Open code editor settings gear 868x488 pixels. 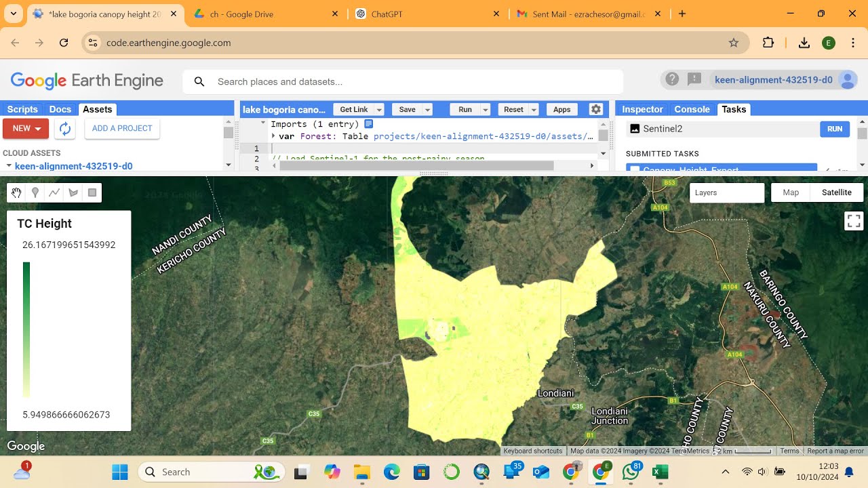point(595,109)
